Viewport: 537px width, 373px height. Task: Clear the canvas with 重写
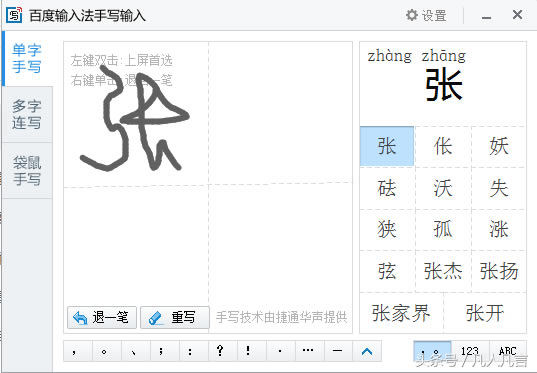coord(175,318)
